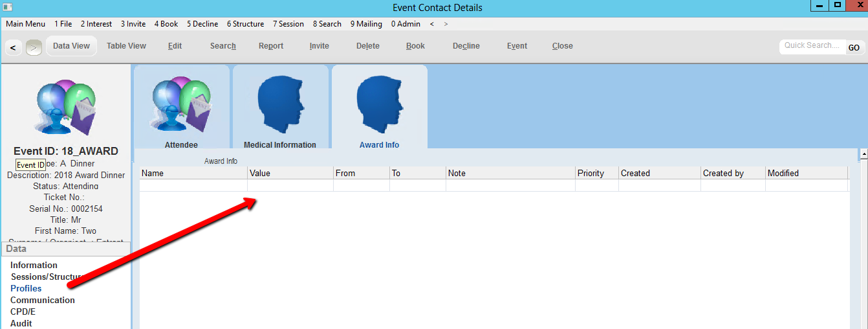Click the event contact icon in sidebar
The image size is (868, 329).
pyautogui.click(x=66, y=107)
